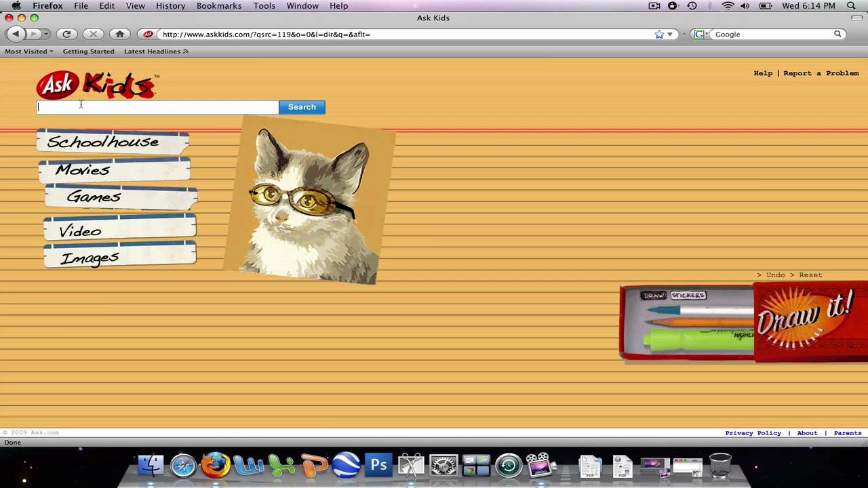The height and width of the screenshot is (488, 868).
Task: Click the Ask Kids search input field
Action: point(157,107)
